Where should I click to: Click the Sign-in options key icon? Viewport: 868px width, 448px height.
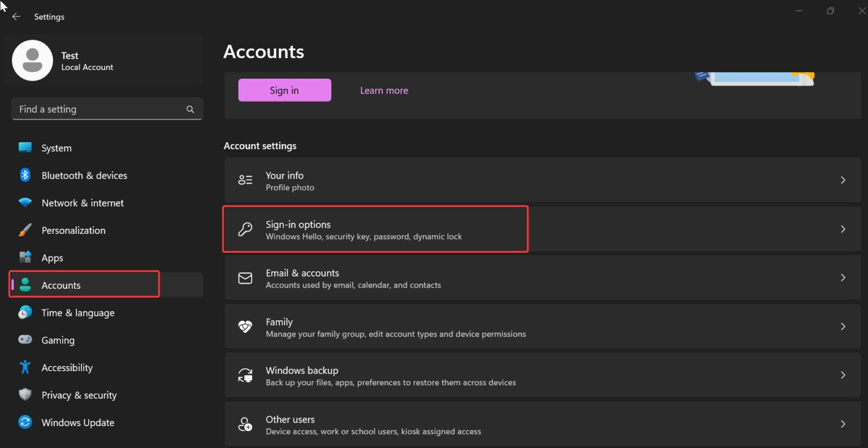(x=245, y=229)
